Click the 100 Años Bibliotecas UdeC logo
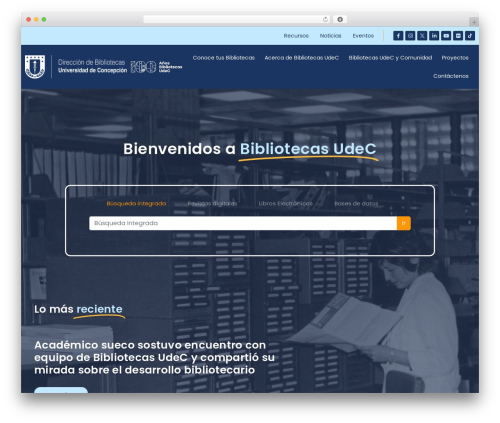This screenshot has width=500, height=423. point(156,67)
